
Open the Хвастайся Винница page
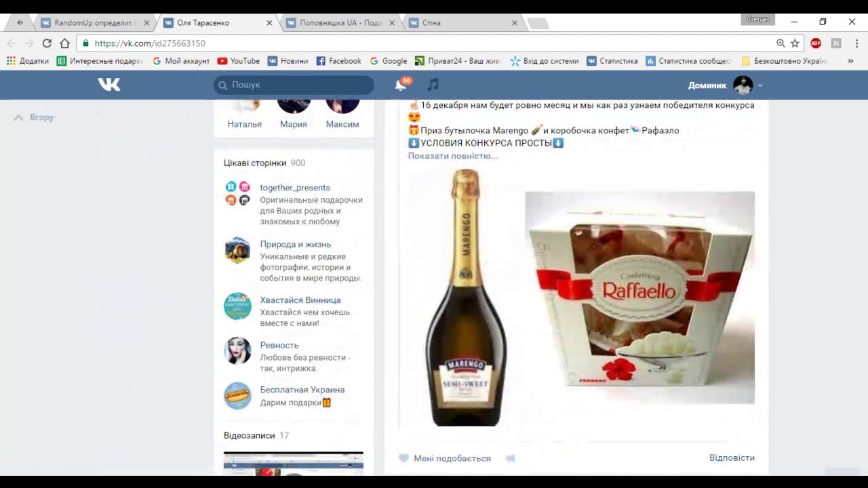point(300,300)
